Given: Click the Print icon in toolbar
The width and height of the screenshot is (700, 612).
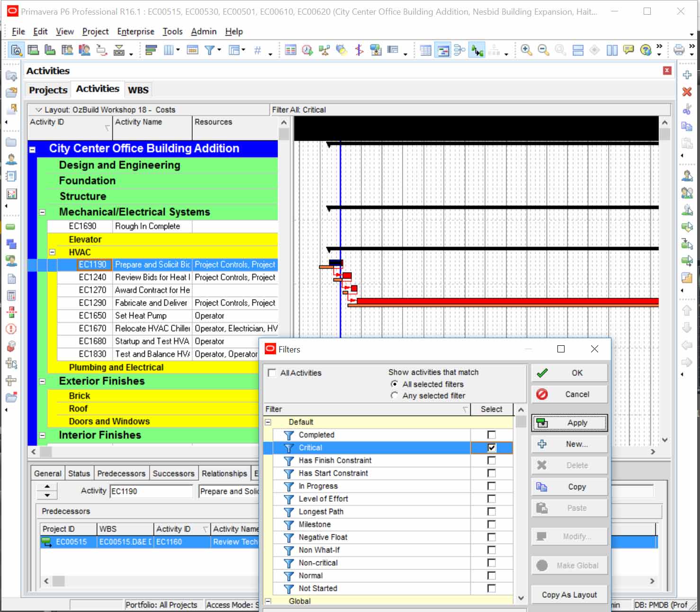Looking at the screenshot, I should (679, 50).
